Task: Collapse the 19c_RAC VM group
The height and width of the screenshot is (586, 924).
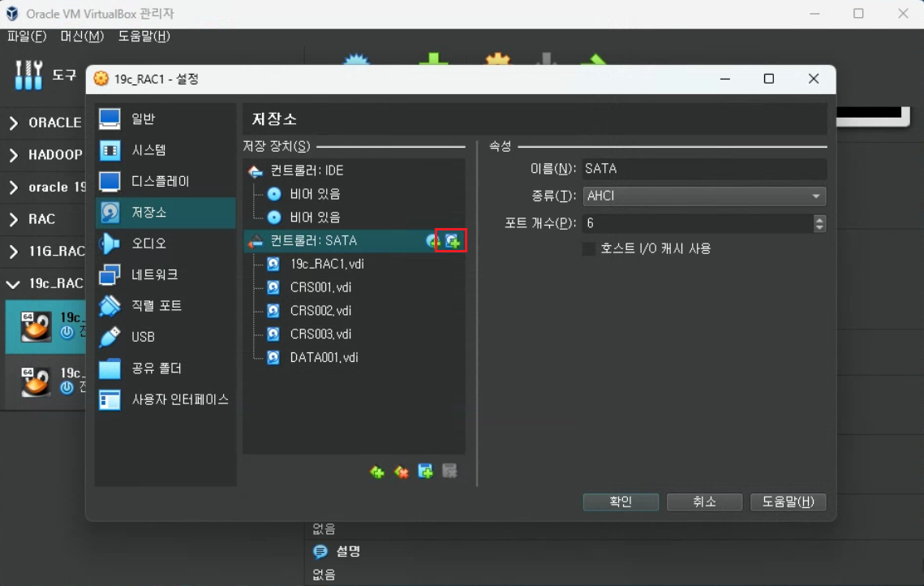Action: 13,284
